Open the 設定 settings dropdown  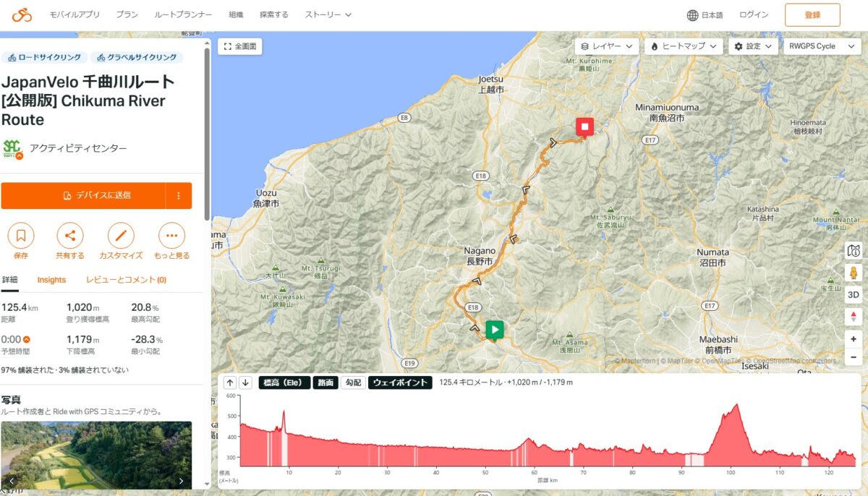click(754, 46)
